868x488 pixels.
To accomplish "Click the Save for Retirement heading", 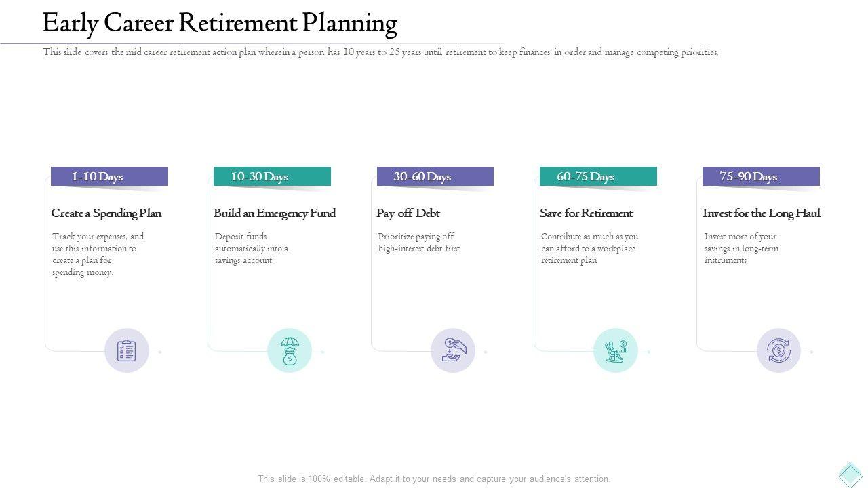I will coord(587,213).
